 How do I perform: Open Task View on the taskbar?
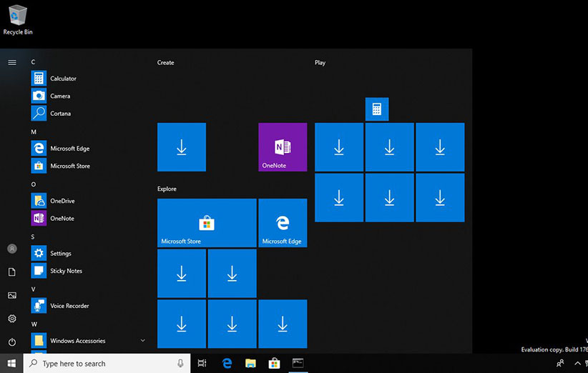[x=202, y=363]
